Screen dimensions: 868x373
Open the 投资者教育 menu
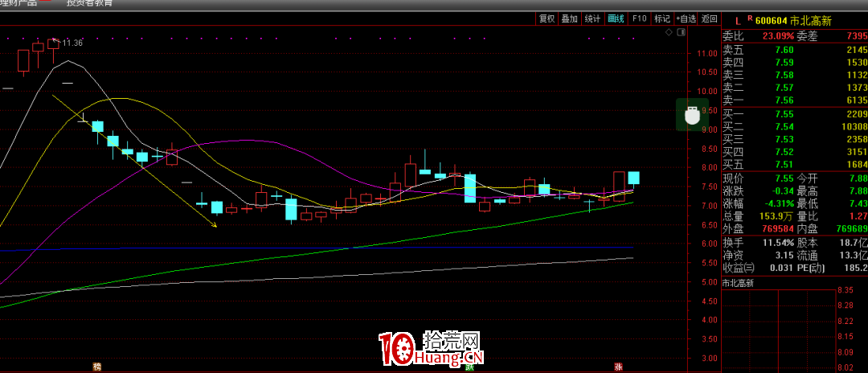(x=89, y=3)
